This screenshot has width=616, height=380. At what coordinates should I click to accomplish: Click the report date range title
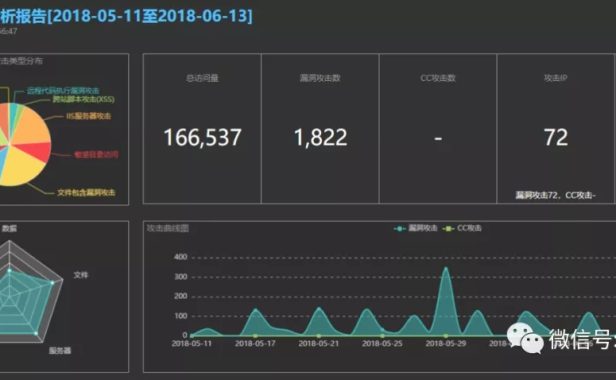[126, 16]
